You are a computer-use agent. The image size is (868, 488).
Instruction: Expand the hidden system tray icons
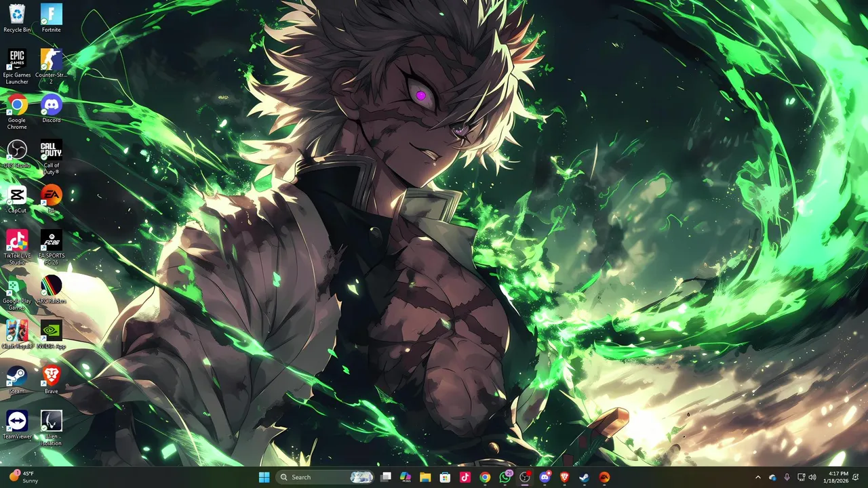pyautogui.click(x=758, y=477)
